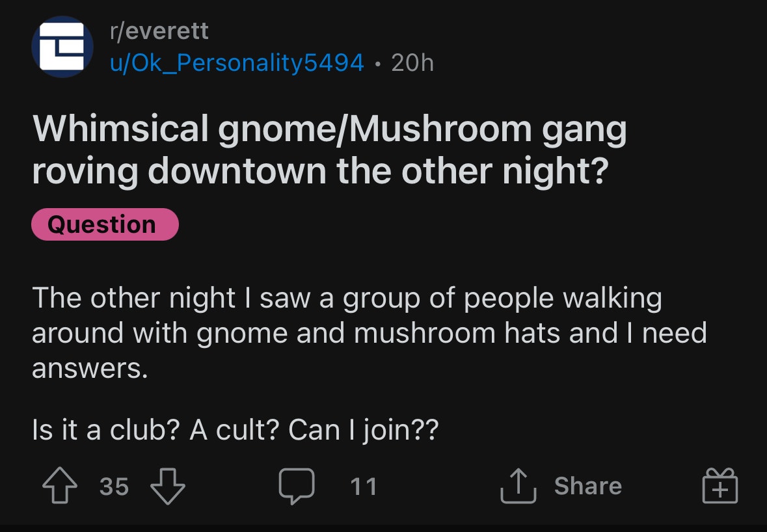767x532 pixels.
Task: Click the vote count showing 35
Action: 114,486
